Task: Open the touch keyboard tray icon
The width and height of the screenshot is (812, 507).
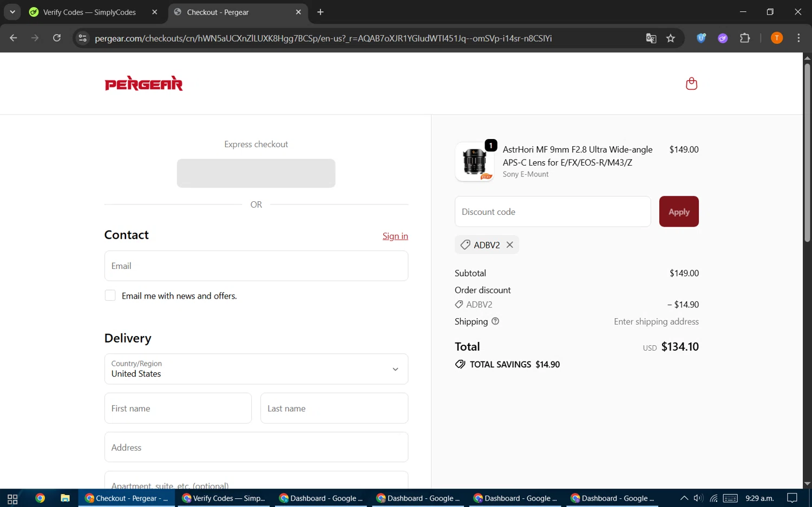Action: (730, 498)
